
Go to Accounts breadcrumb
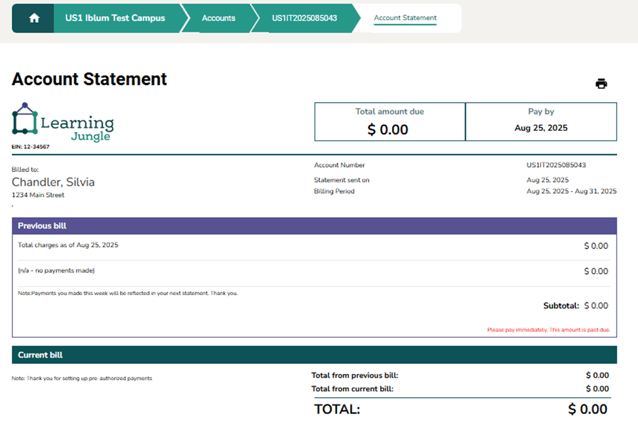(218, 18)
